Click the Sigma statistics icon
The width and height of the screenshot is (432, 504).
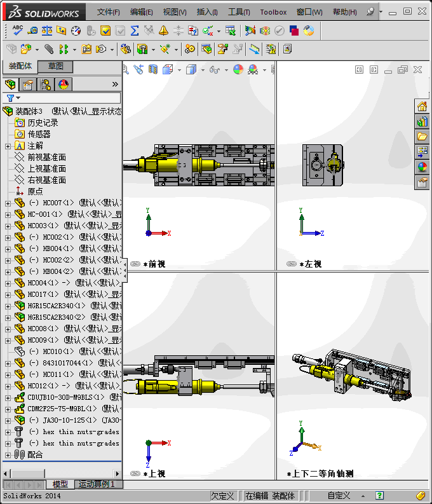click(x=135, y=31)
